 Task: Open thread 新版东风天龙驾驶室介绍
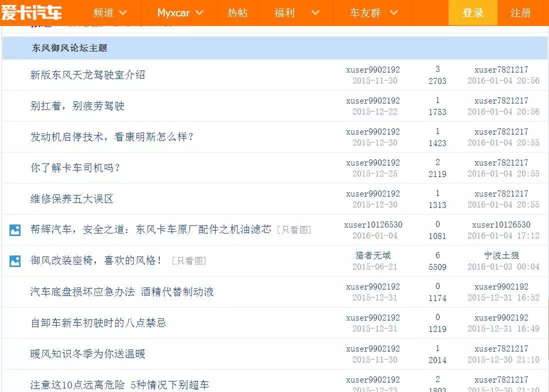pyautogui.click(x=87, y=75)
